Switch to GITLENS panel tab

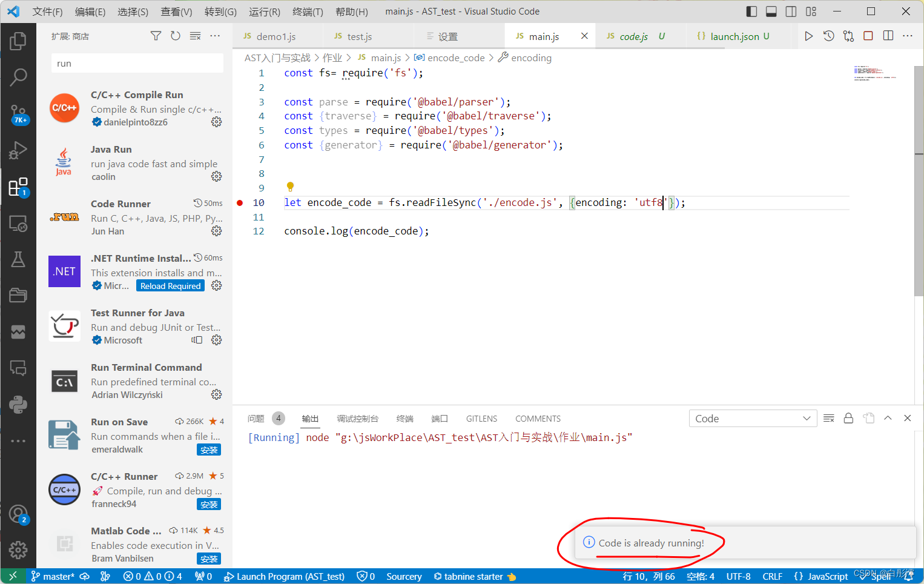pos(481,419)
